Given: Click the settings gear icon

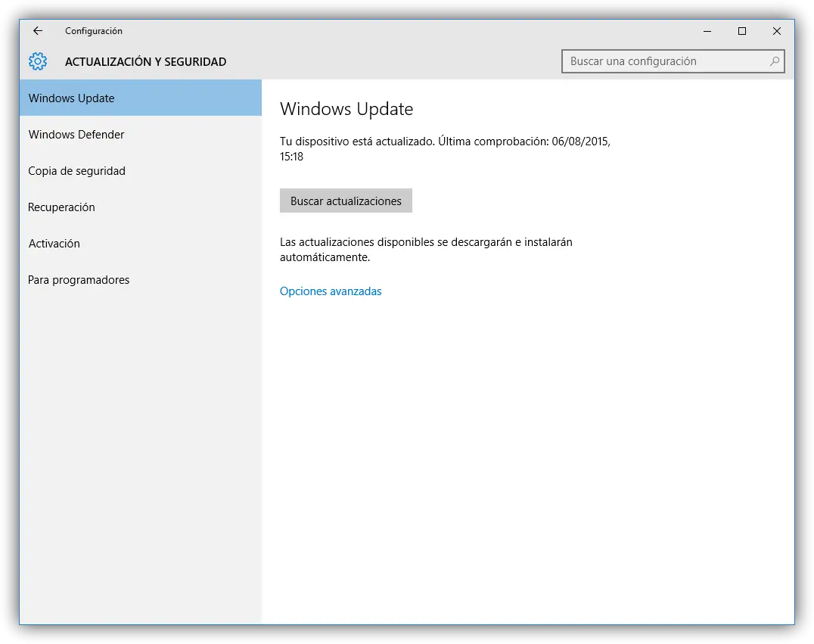Looking at the screenshot, I should pos(37,61).
